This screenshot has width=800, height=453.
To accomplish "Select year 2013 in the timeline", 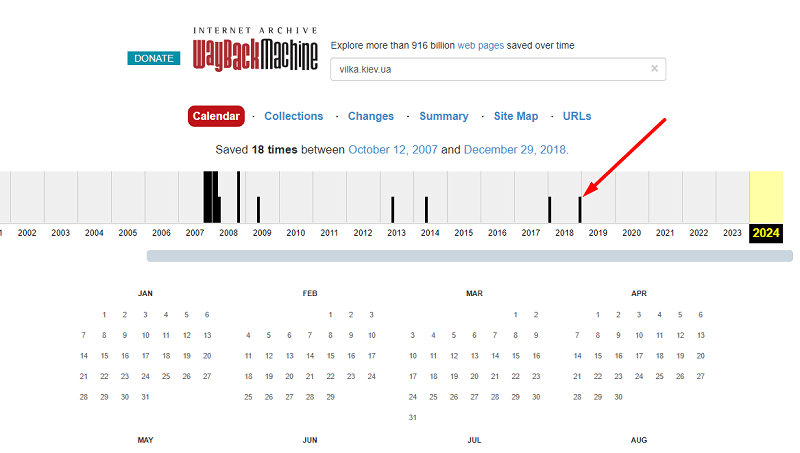I will coord(396,233).
